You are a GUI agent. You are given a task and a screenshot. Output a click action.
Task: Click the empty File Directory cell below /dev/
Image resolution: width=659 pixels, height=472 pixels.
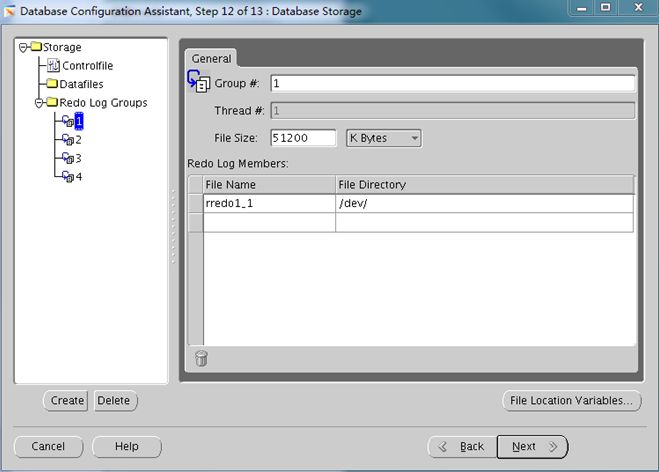pyautogui.click(x=484, y=222)
